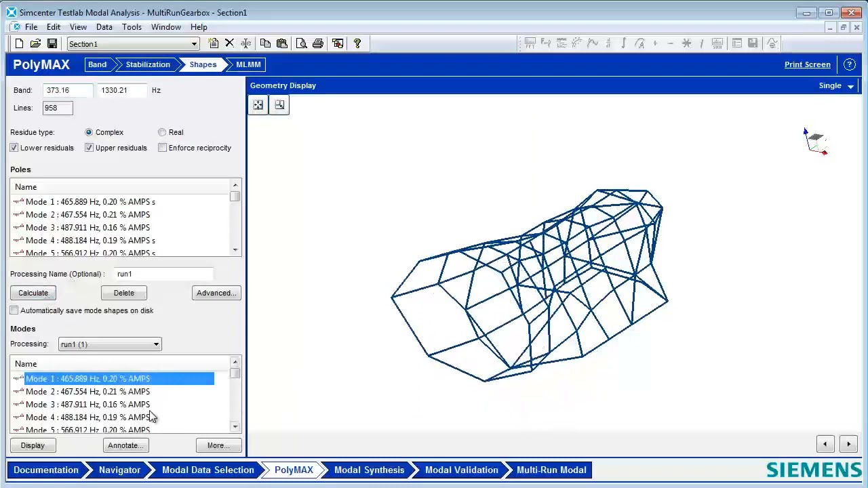The image size is (868, 488).
Task: Click the Annotate... button
Action: (125, 445)
